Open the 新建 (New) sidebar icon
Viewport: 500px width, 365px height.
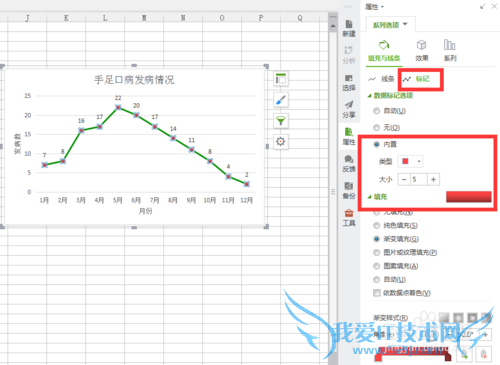click(349, 28)
